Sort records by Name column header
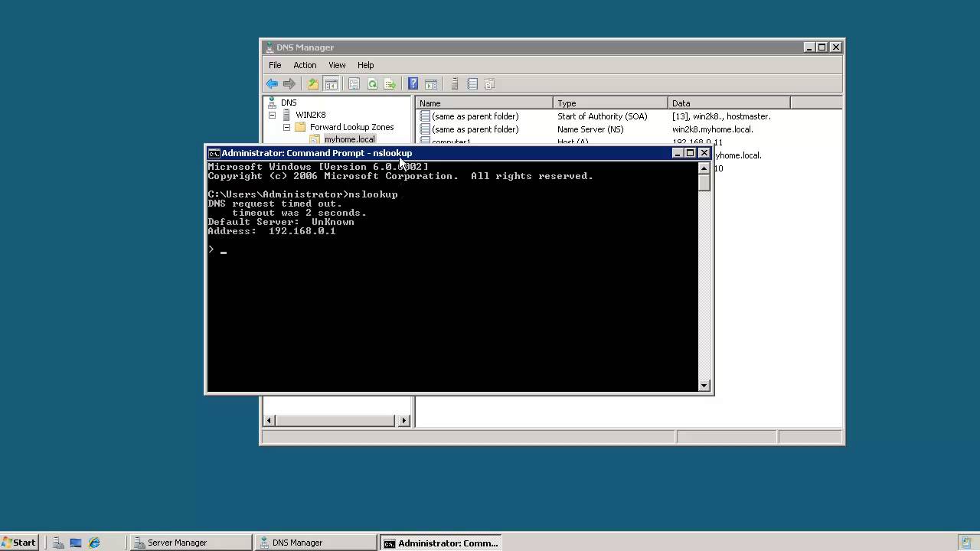This screenshot has width=980, height=551. click(484, 103)
